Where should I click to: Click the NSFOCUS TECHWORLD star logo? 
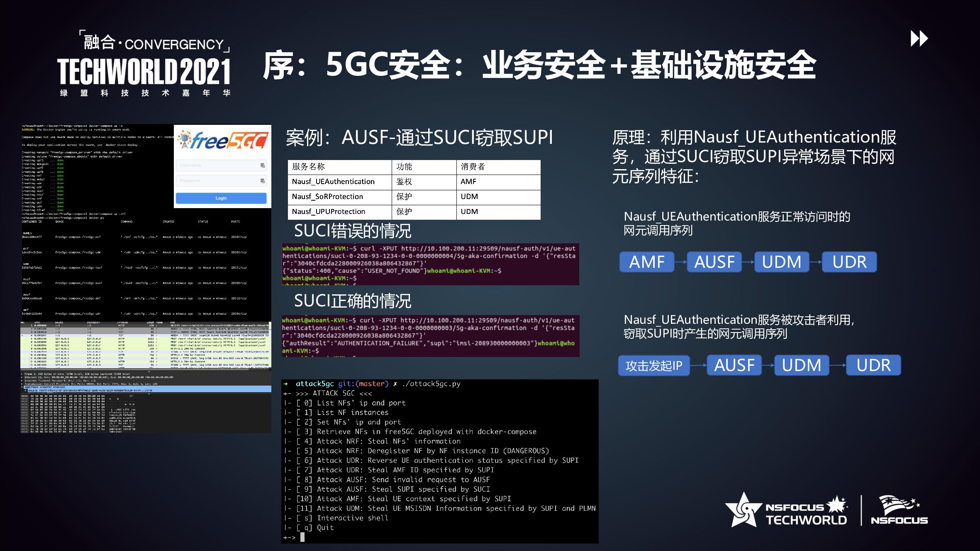click(x=744, y=511)
